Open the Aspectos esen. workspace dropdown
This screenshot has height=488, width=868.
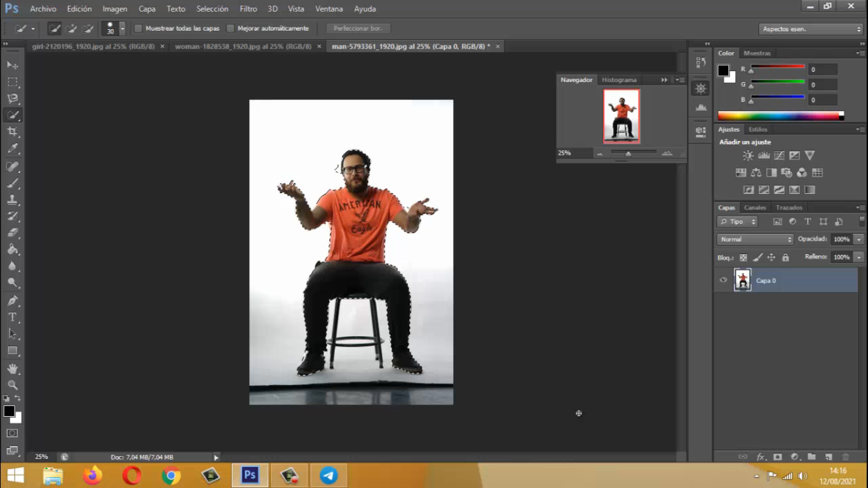point(811,29)
